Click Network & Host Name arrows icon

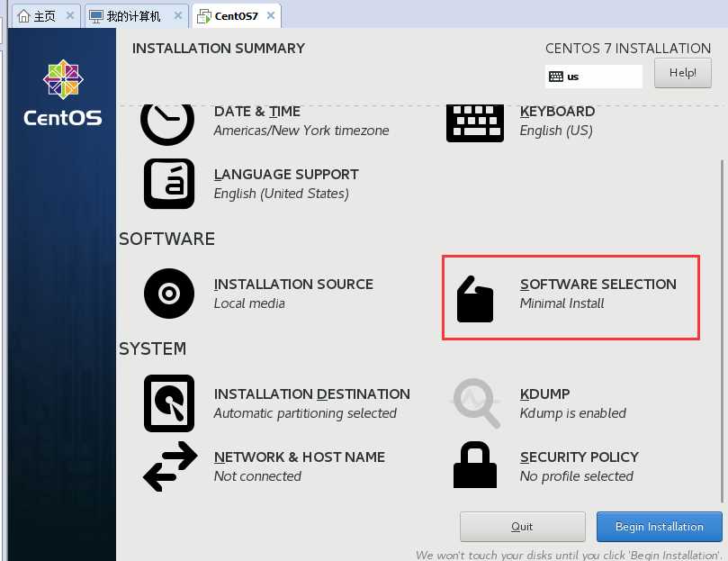170,466
